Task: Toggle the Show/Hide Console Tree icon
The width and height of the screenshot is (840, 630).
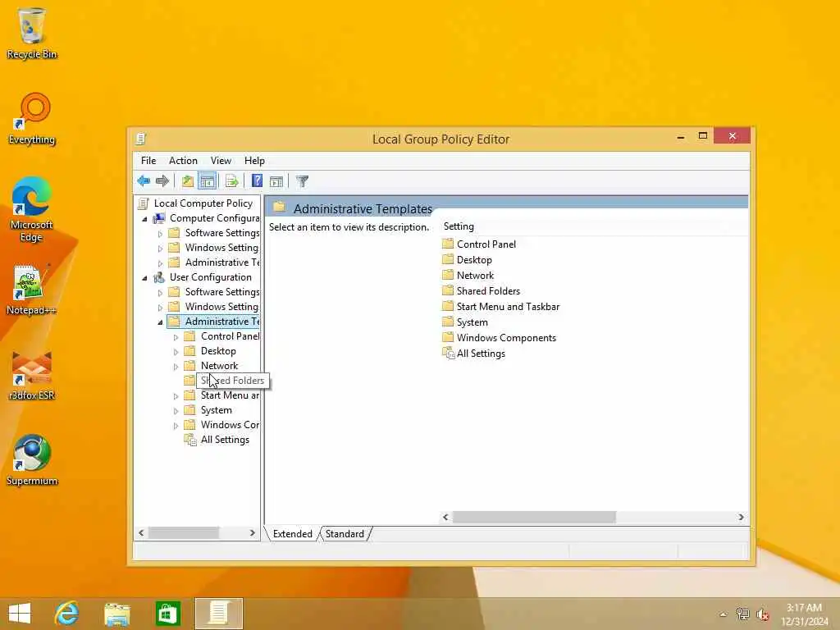Action: pos(208,181)
